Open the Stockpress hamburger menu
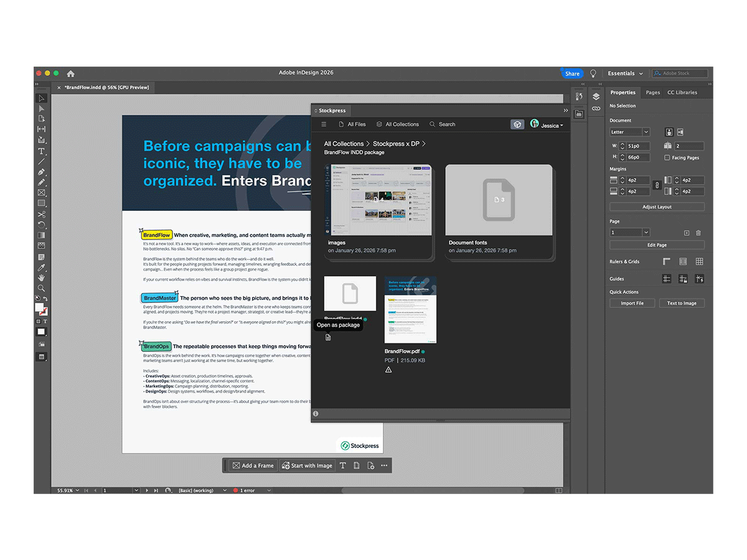Image resolution: width=747 pixels, height=560 pixels. click(323, 124)
